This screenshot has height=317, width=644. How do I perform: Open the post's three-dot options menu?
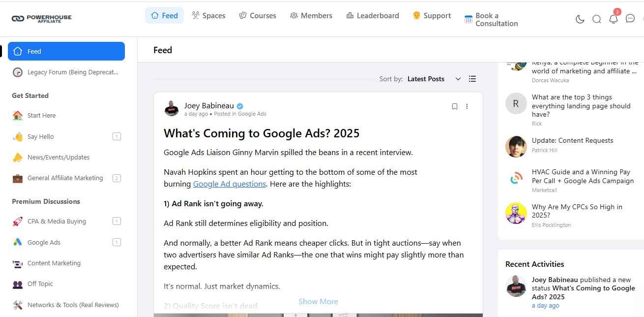pyautogui.click(x=467, y=106)
